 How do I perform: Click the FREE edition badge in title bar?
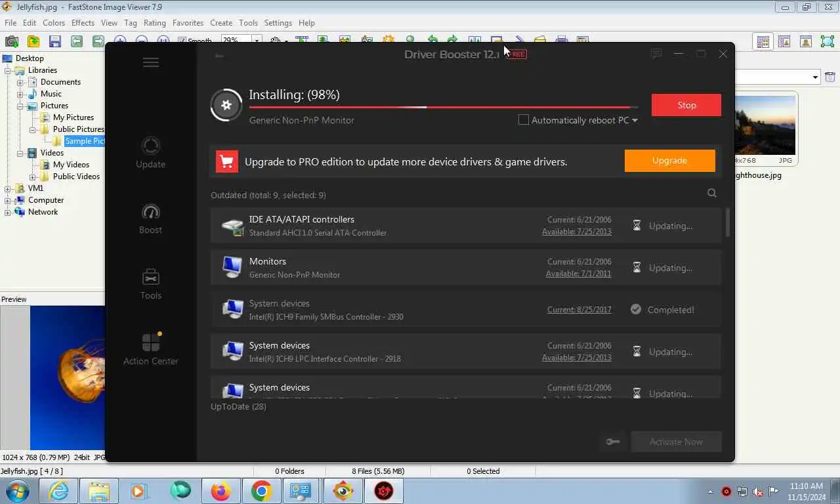[517, 54]
